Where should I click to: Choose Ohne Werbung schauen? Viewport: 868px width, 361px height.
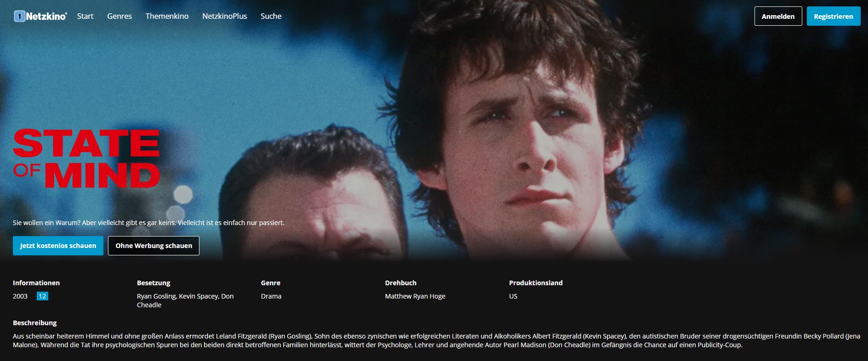point(153,246)
